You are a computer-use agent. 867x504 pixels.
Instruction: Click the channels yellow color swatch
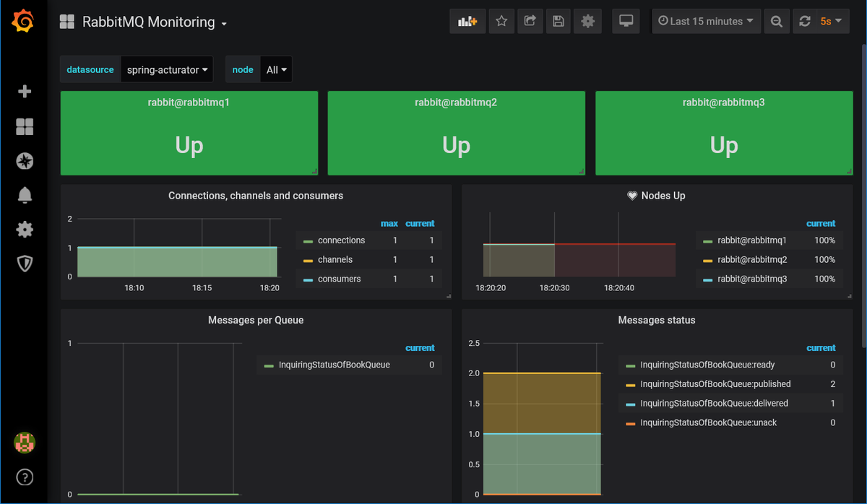tap(309, 260)
